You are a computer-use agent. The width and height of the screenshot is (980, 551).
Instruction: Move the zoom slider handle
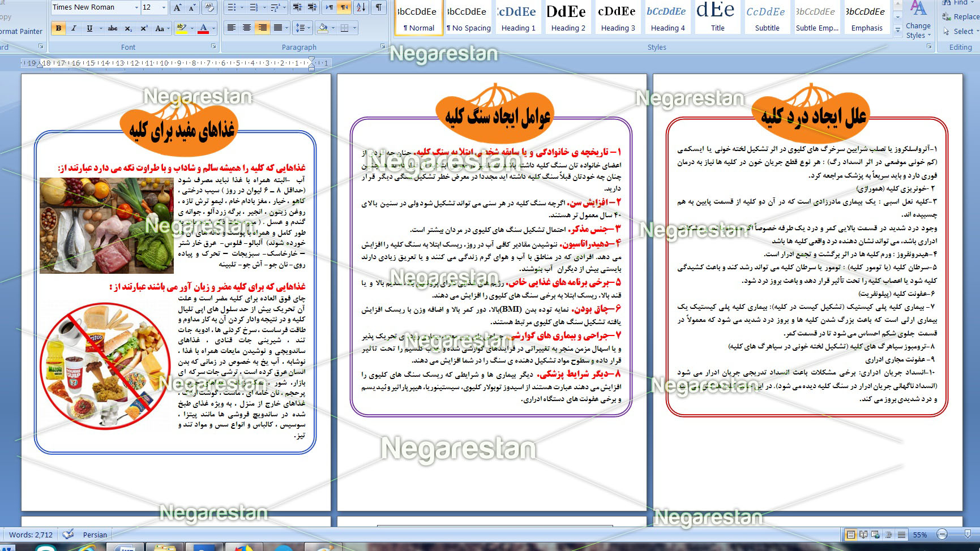coord(968,534)
